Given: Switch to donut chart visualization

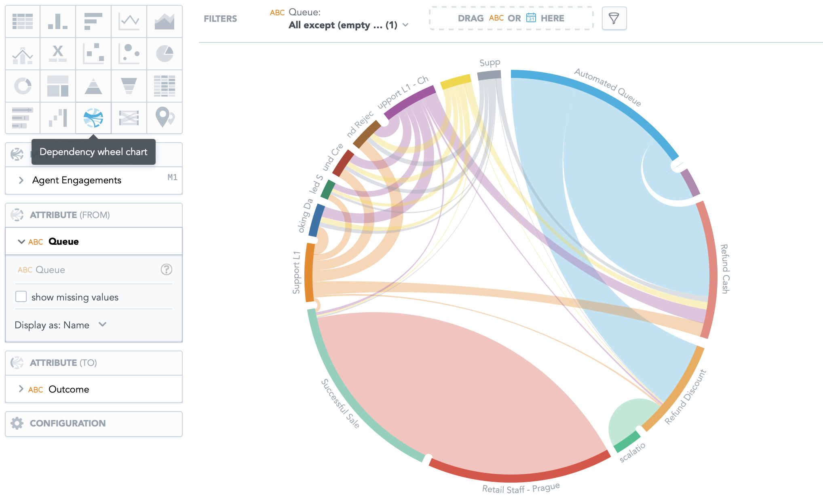Looking at the screenshot, I should coord(23,86).
